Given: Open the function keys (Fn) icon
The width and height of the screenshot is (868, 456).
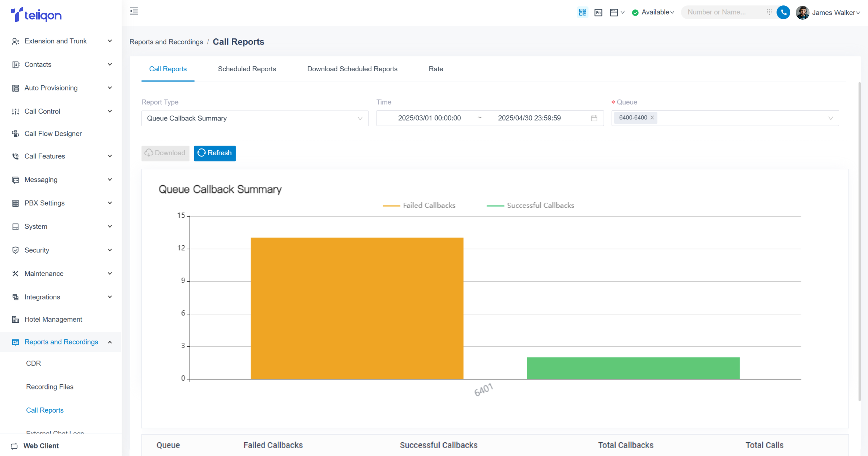Looking at the screenshot, I should [598, 13].
